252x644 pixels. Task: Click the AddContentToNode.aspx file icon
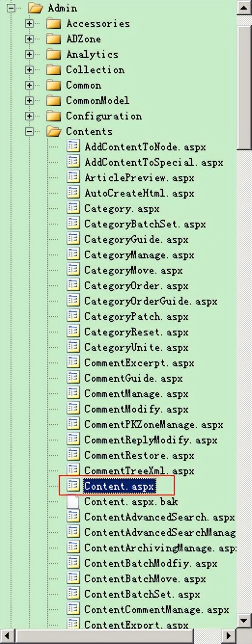[73, 146]
